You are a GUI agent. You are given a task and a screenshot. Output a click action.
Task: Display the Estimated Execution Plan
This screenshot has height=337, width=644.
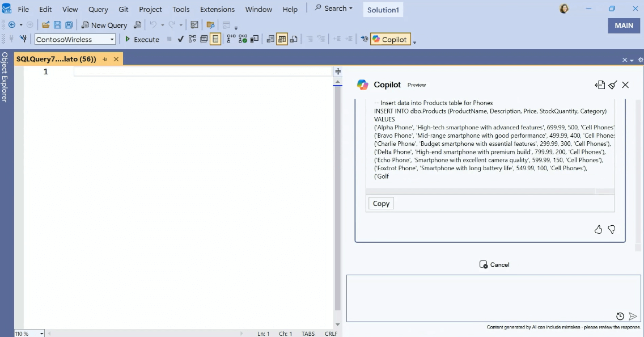click(x=192, y=39)
